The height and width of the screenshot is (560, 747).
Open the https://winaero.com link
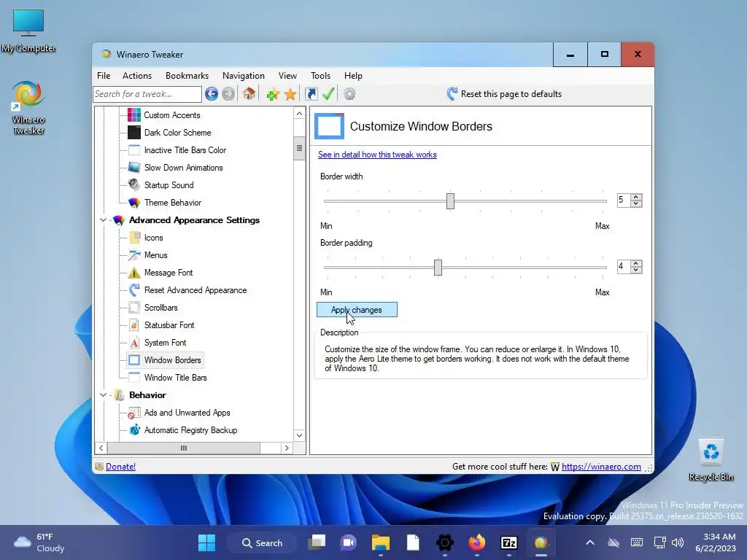pyautogui.click(x=601, y=467)
